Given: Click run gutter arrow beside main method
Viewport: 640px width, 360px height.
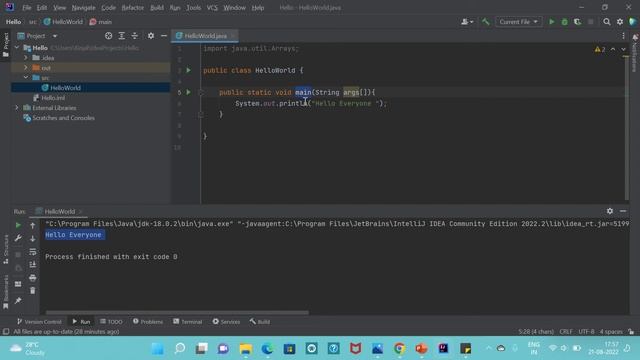Looking at the screenshot, I should coord(189,92).
